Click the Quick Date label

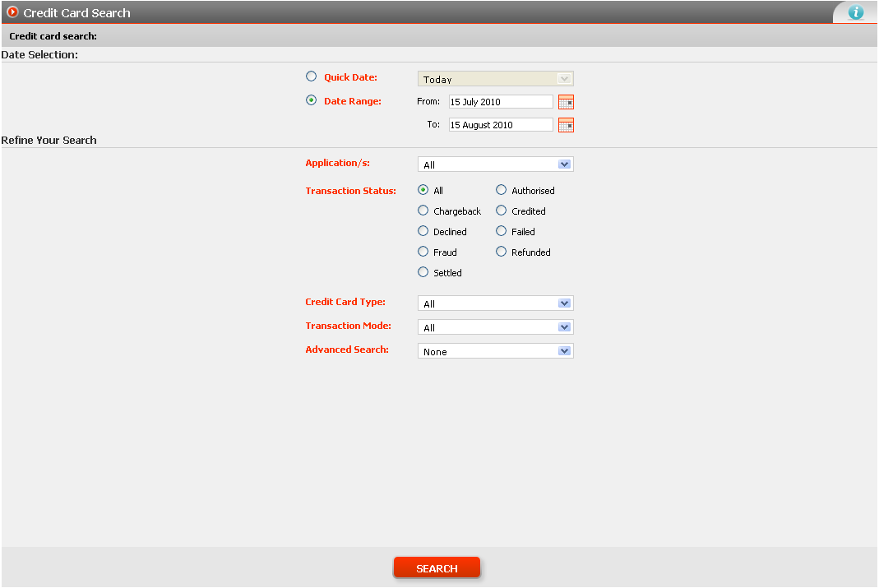(x=350, y=77)
